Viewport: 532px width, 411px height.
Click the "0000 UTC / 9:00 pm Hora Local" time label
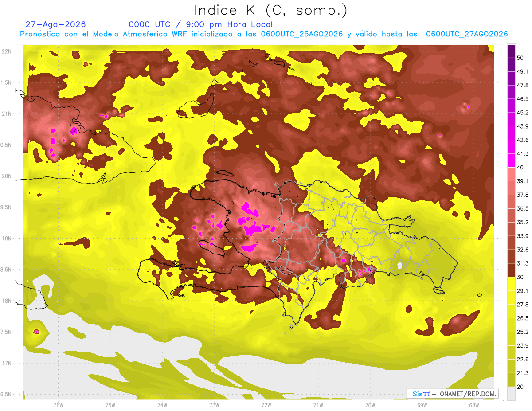pos(201,24)
